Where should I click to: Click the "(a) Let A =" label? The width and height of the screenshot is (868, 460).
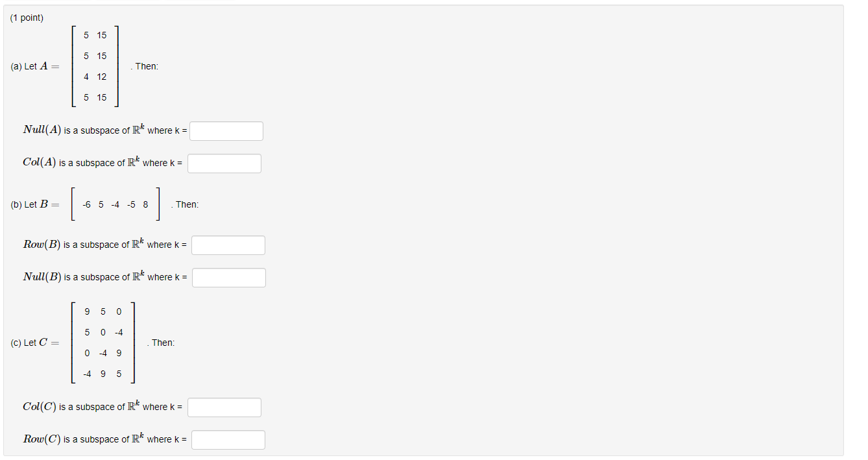pos(34,67)
